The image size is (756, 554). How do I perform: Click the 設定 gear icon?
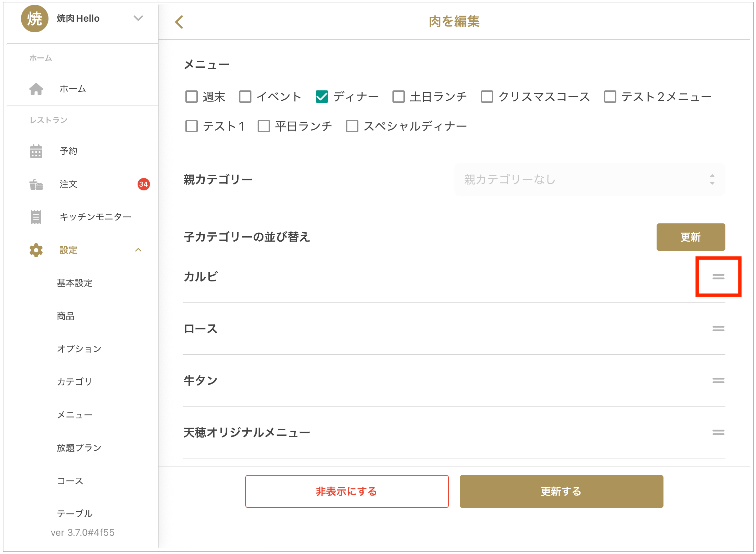tap(36, 250)
